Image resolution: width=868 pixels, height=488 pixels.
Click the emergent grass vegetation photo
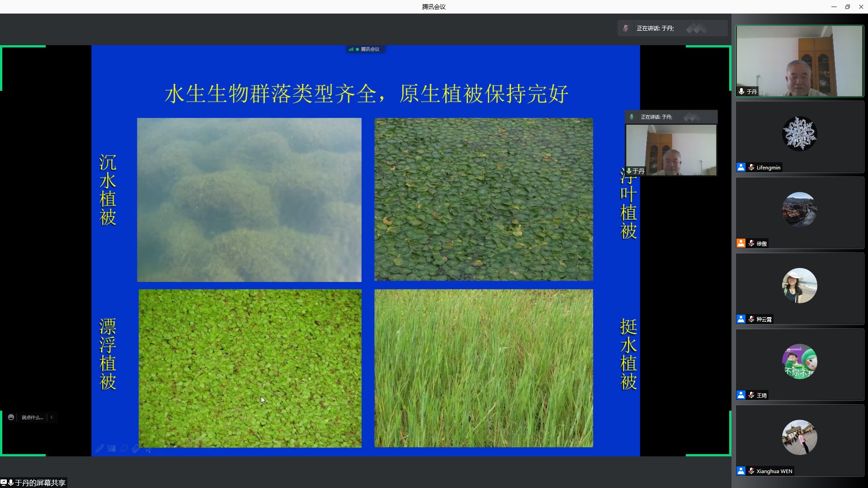click(484, 368)
